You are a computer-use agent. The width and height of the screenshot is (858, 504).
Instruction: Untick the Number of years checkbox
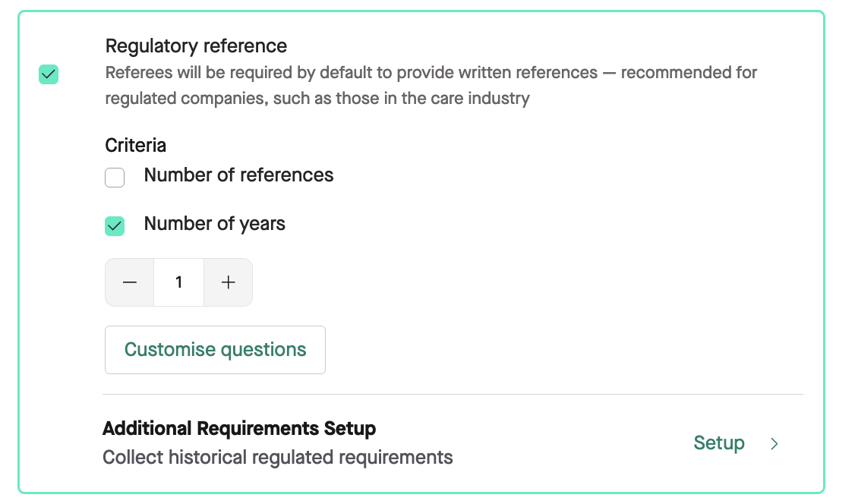115,226
